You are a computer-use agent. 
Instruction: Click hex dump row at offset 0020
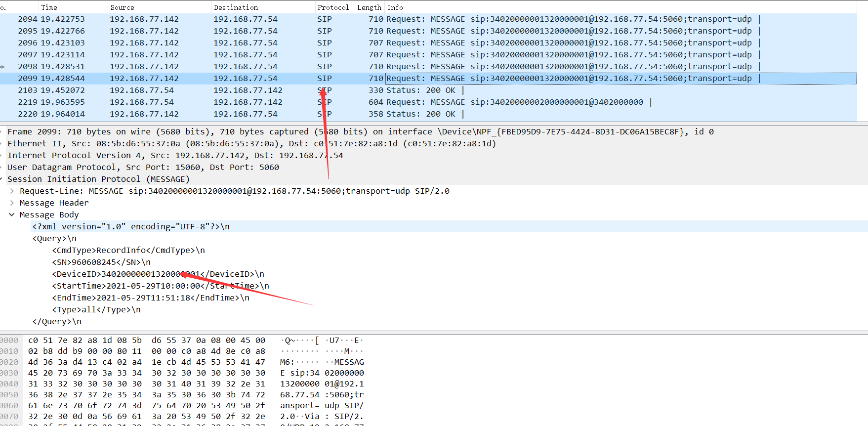pos(183,362)
